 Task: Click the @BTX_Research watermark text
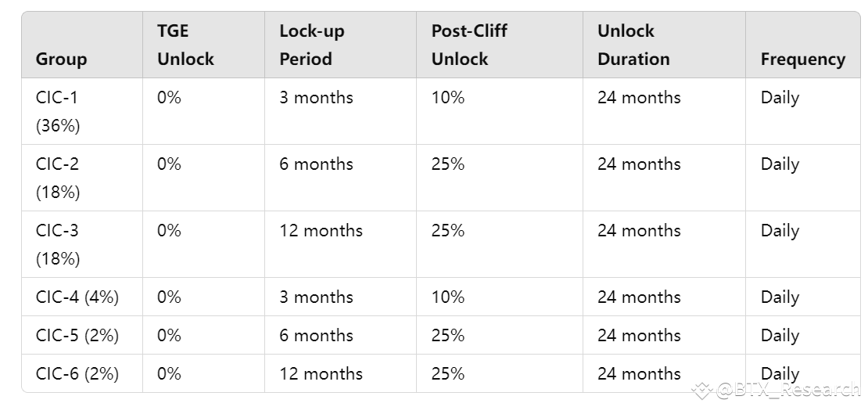click(786, 389)
